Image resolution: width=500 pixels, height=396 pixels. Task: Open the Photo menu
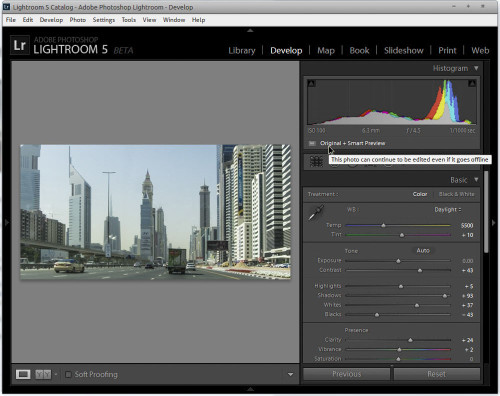(78, 20)
